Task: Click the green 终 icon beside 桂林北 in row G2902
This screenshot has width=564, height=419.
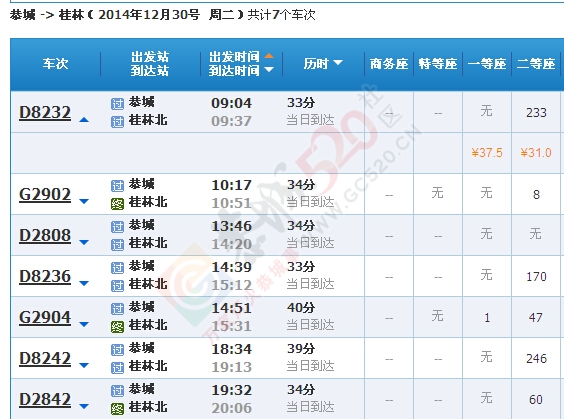Action: tap(117, 204)
